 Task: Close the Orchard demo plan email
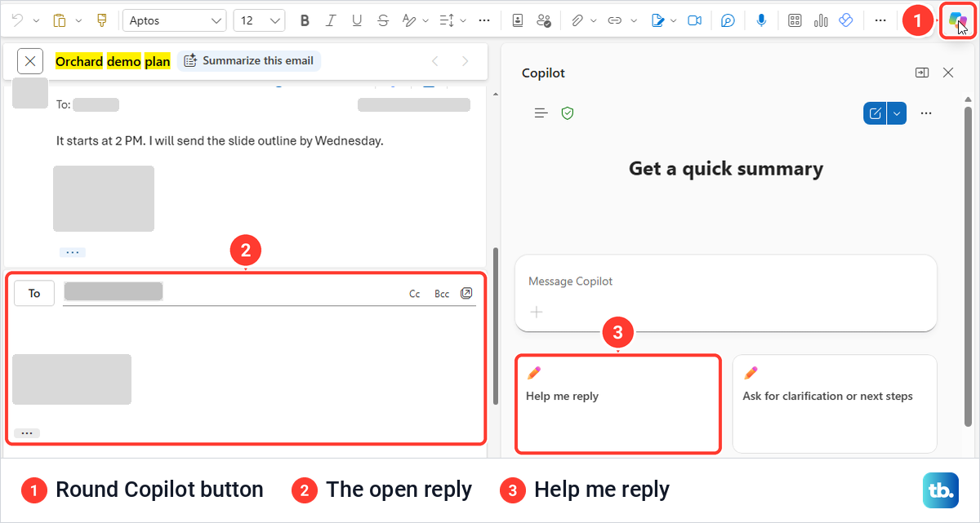click(30, 61)
